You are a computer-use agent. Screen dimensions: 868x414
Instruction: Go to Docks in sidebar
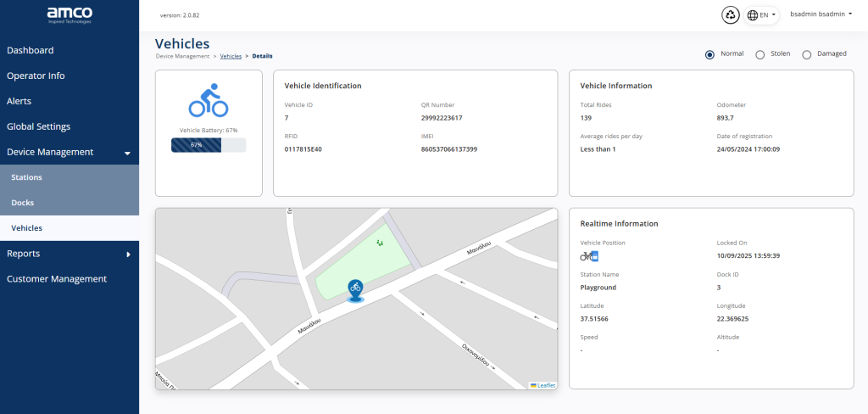pos(70,203)
